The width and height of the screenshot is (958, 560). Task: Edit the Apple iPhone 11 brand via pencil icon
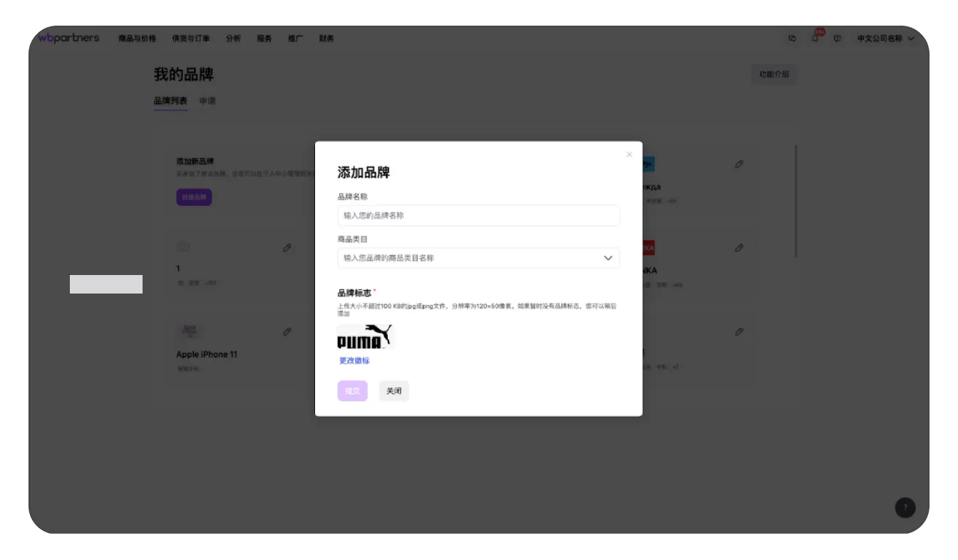[287, 331]
